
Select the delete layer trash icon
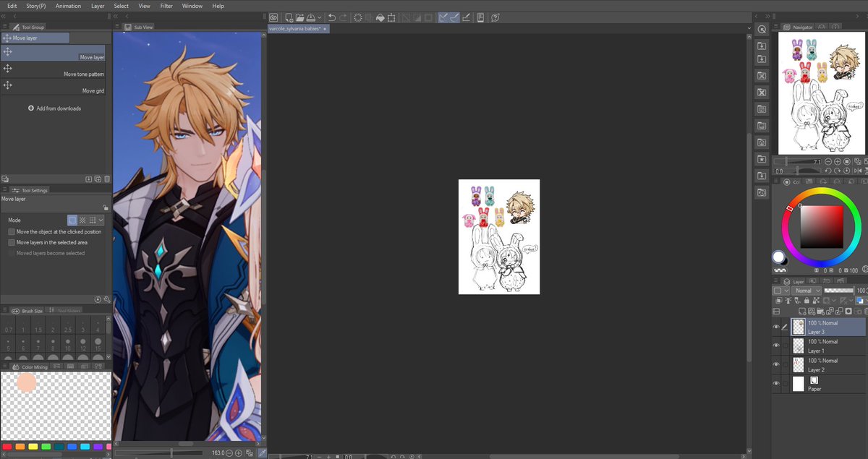[866, 312]
